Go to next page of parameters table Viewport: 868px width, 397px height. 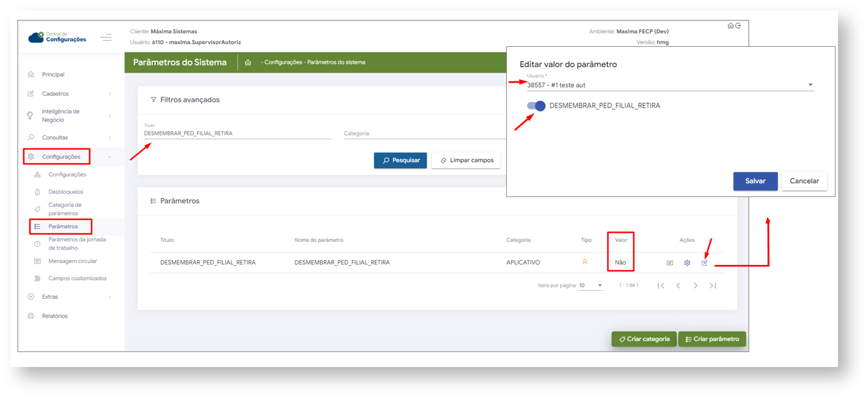(695, 286)
